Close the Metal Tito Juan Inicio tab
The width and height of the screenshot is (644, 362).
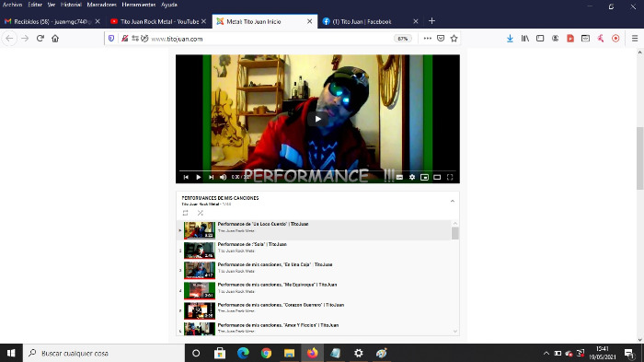click(x=309, y=21)
